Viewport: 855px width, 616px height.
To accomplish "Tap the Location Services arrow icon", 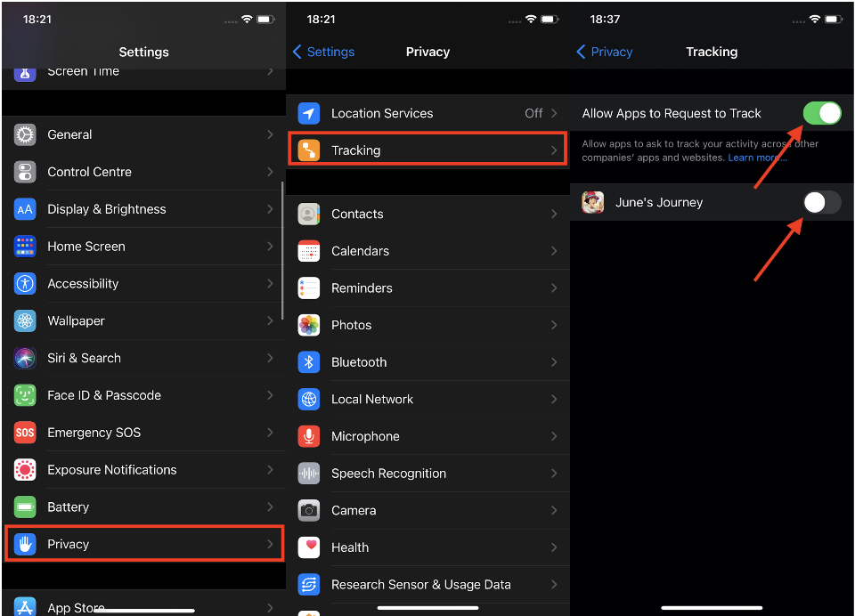I will pos(309,113).
